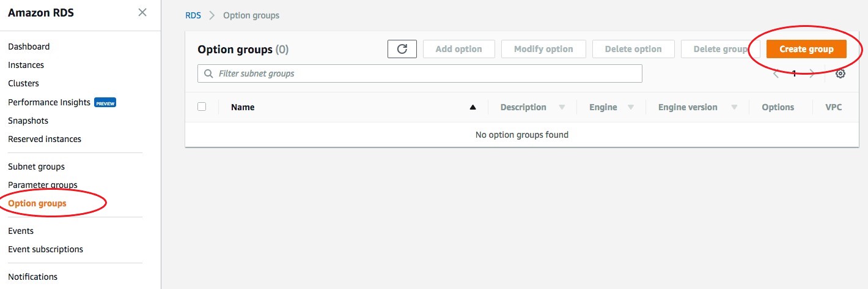Click the refresh option groups icon

[402, 49]
